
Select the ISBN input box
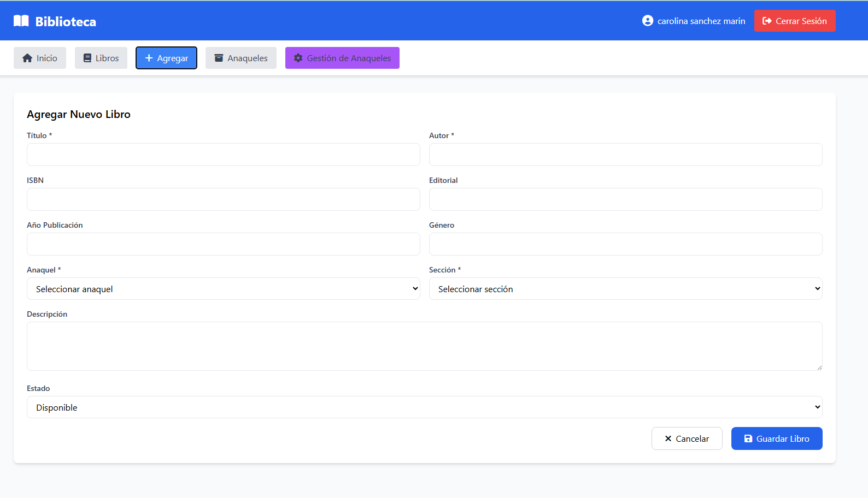pos(223,199)
